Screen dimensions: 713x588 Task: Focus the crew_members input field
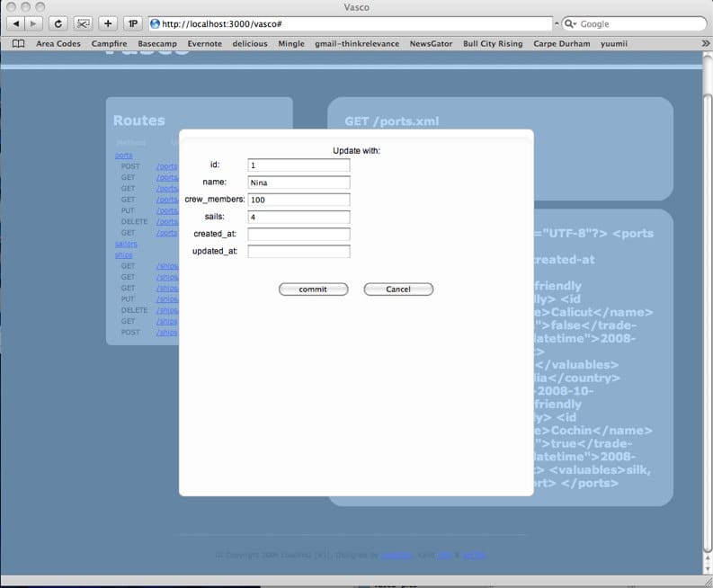(299, 200)
